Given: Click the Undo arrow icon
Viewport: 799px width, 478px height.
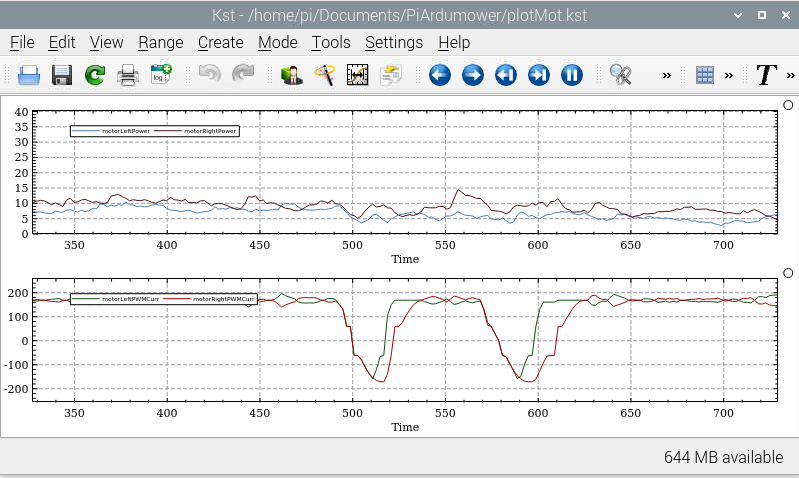Looking at the screenshot, I should pyautogui.click(x=209, y=74).
